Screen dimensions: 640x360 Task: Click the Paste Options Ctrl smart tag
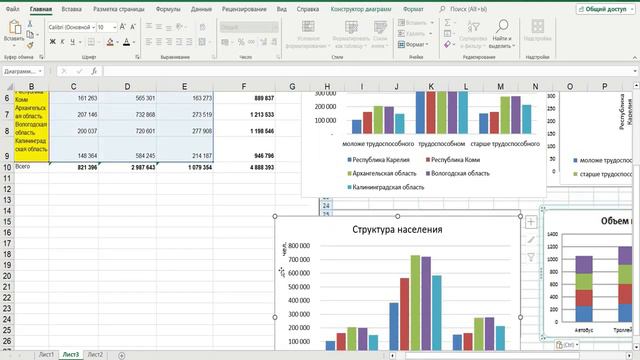pos(567,345)
